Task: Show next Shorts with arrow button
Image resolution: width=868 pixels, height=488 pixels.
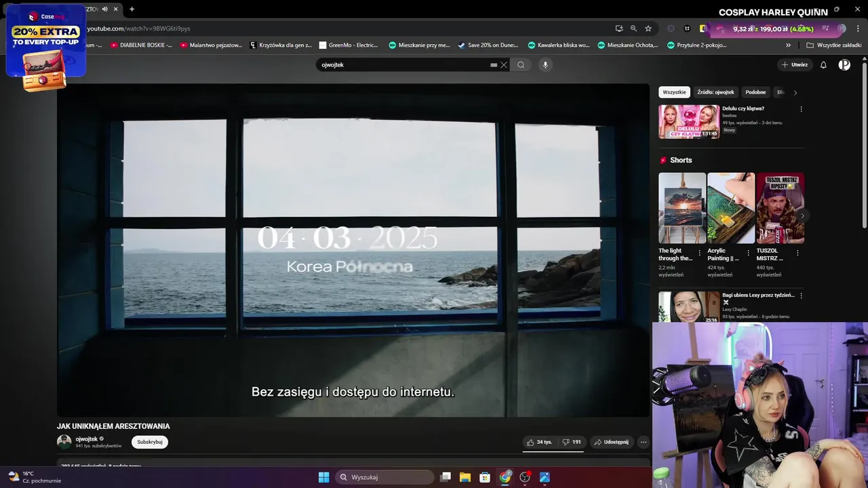Action: coord(802,216)
